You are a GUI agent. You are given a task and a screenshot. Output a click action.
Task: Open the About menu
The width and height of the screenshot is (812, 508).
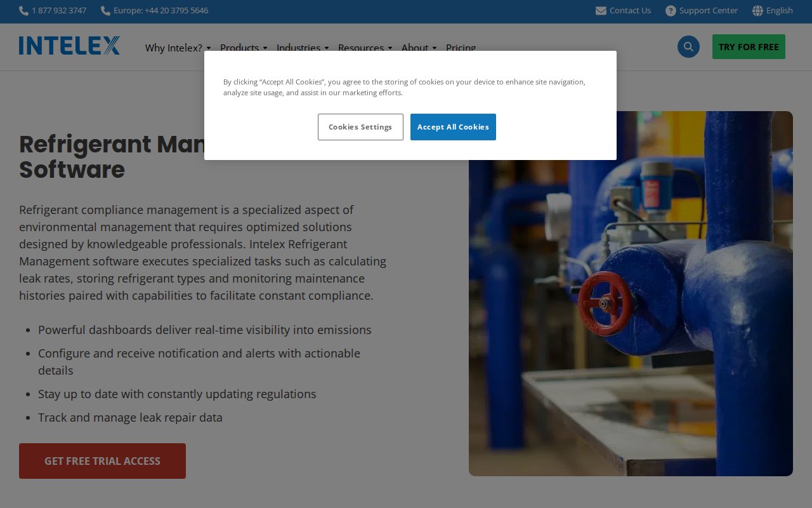point(419,48)
